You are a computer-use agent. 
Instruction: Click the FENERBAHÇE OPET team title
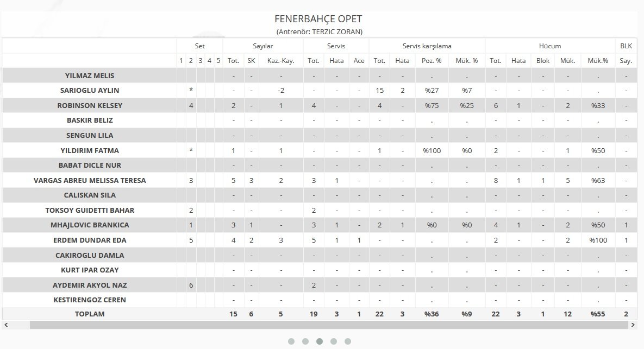click(318, 20)
